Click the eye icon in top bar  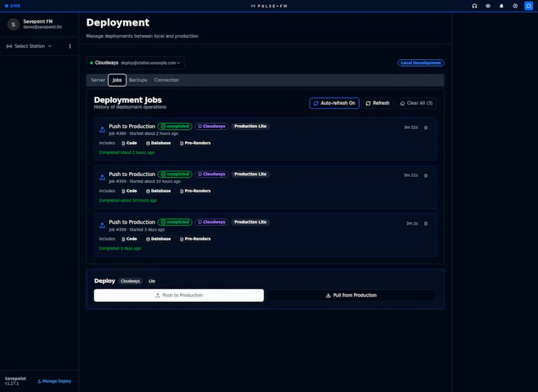pos(488,6)
